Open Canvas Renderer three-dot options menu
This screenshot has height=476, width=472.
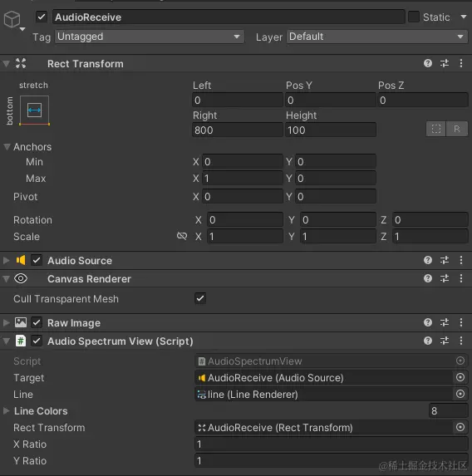tap(461, 278)
